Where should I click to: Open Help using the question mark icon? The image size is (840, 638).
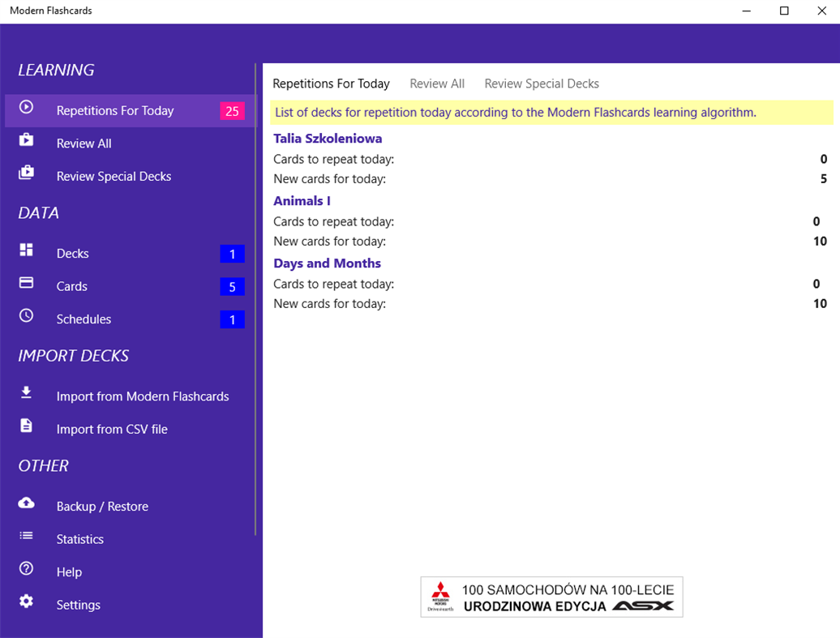[x=25, y=568]
